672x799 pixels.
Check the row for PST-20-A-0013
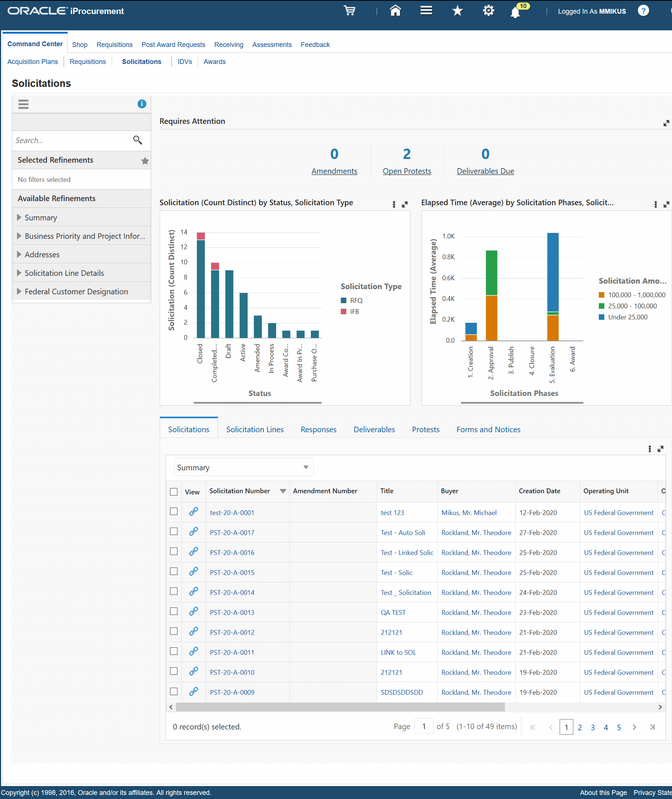[174, 611]
